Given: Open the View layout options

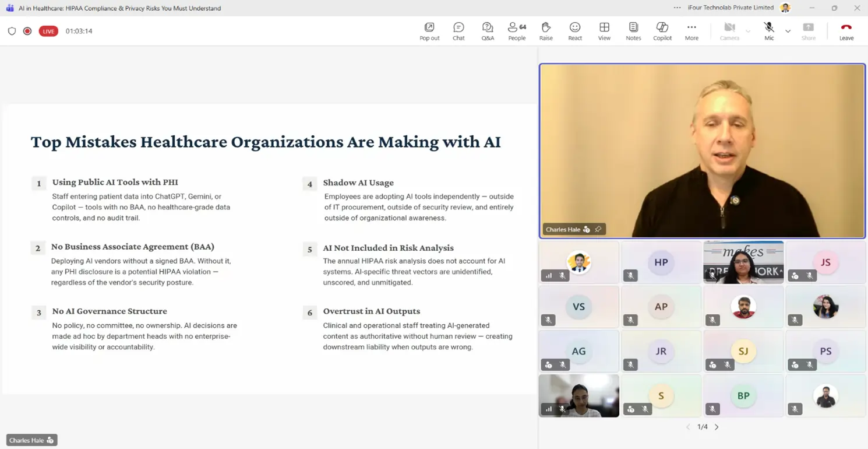Looking at the screenshot, I should tap(604, 31).
